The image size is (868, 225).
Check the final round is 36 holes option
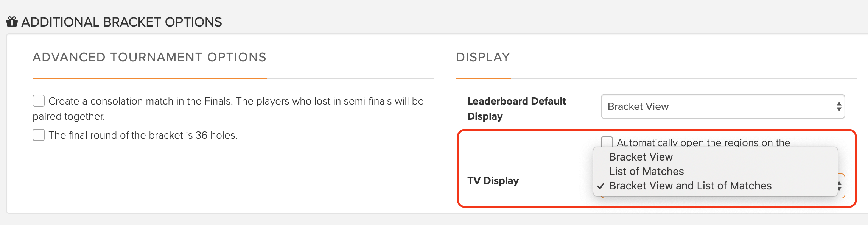coord(39,135)
